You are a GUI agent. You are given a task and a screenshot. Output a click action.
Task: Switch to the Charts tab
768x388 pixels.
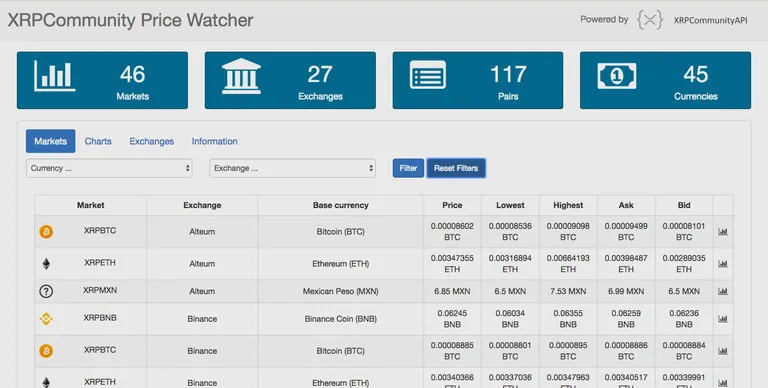98,141
